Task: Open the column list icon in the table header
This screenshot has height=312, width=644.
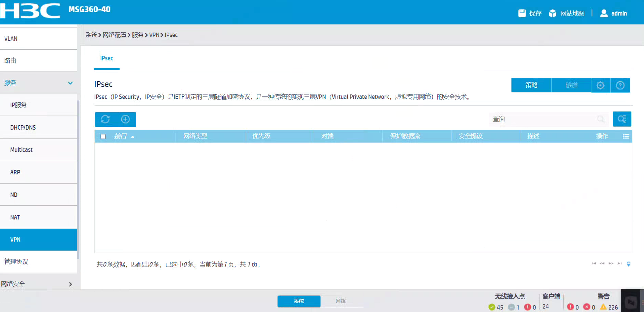Action: click(626, 136)
